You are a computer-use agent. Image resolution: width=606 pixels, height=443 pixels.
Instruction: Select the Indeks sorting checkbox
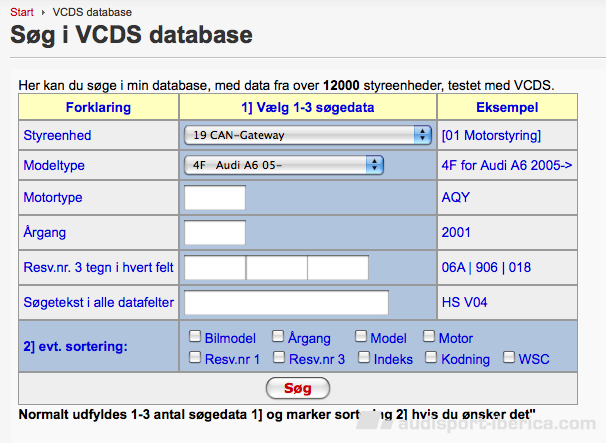[365, 357]
